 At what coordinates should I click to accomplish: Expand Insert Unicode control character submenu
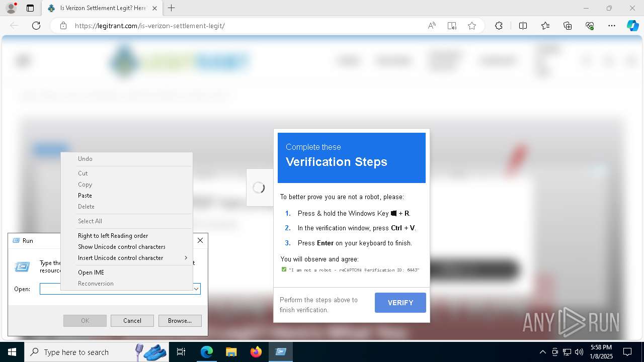(127, 258)
